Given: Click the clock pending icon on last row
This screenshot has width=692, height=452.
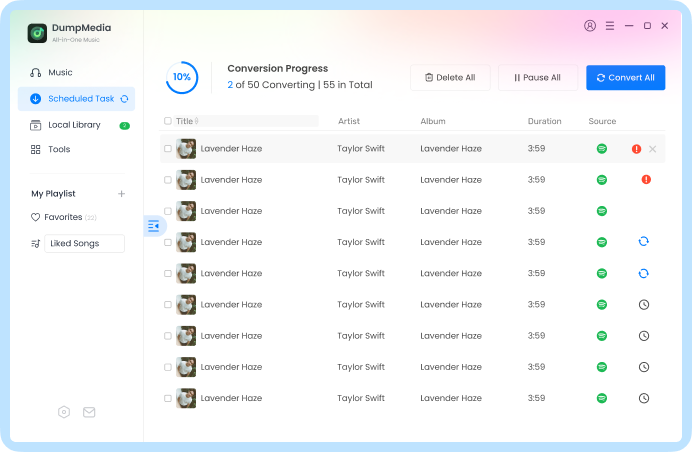Looking at the screenshot, I should click(644, 397).
